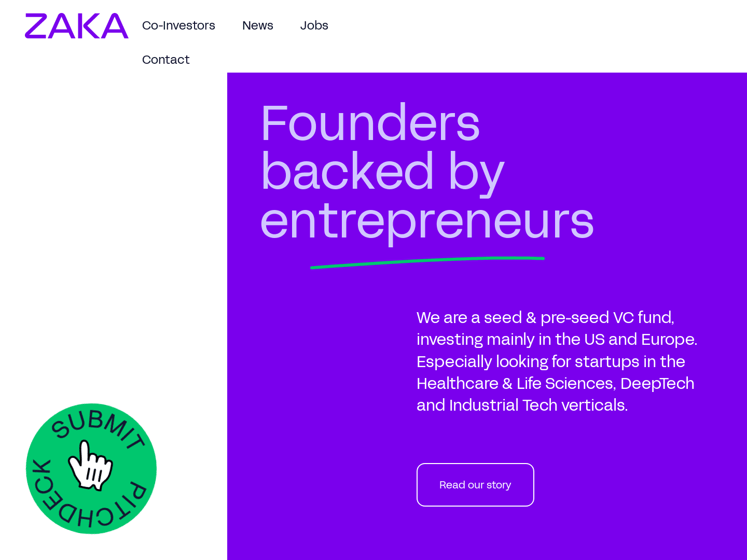Navigate to the Jobs page
747x560 pixels.
314,25
